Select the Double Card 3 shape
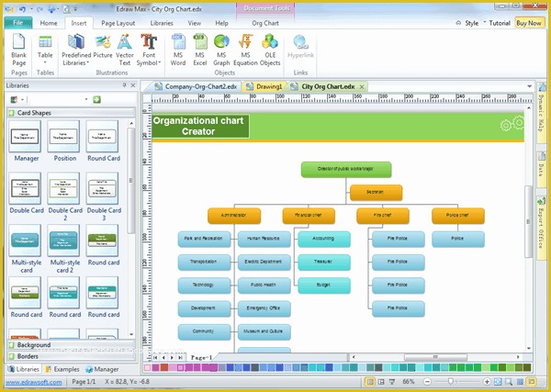Screen dimensions: 551x392 [x=104, y=196]
